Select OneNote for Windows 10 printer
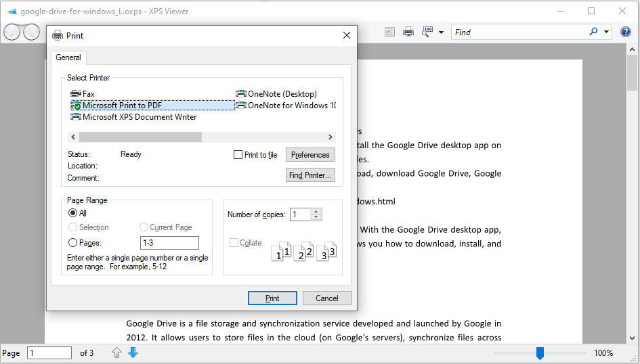Viewport: 640px width, 364px height. pyautogui.click(x=286, y=106)
